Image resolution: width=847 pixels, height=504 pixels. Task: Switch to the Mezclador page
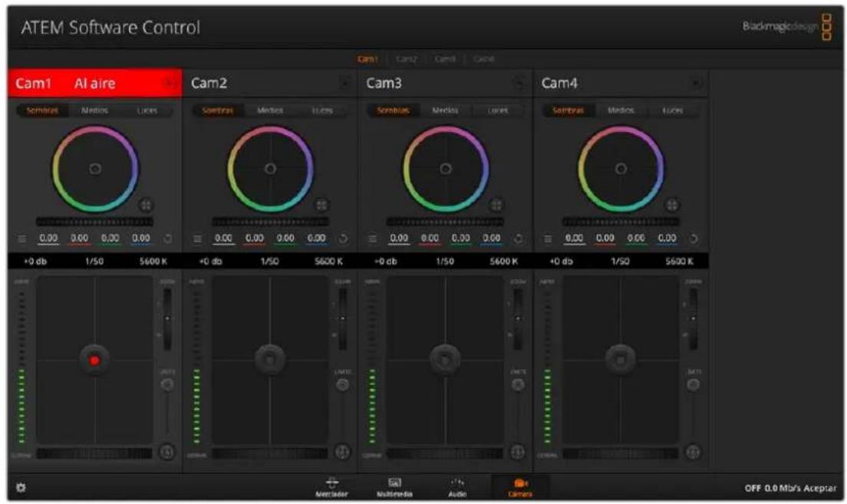point(331,487)
